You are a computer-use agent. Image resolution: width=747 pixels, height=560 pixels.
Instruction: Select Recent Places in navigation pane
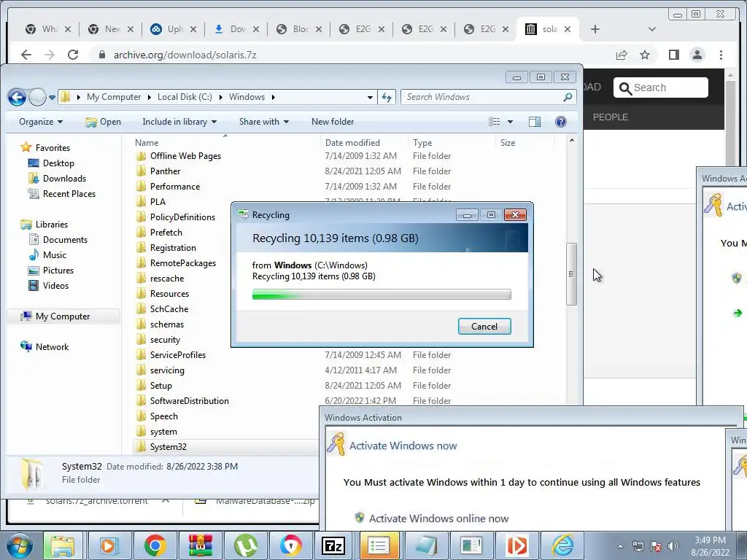[69, 194]
